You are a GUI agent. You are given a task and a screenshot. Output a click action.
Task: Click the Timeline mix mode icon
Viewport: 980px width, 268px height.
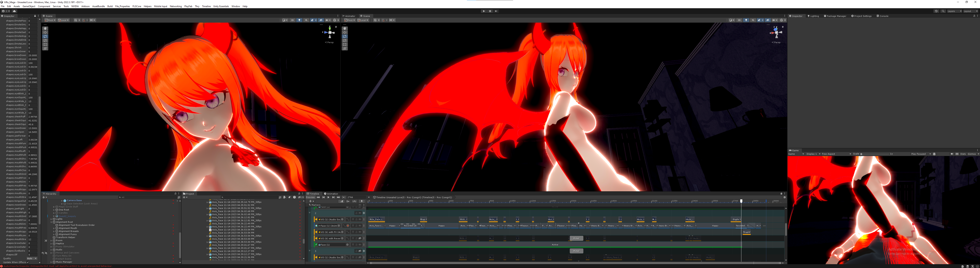[341, 201]
